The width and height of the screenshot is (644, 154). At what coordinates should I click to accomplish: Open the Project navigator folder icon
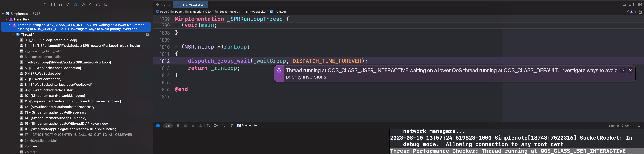click(46, 5)
